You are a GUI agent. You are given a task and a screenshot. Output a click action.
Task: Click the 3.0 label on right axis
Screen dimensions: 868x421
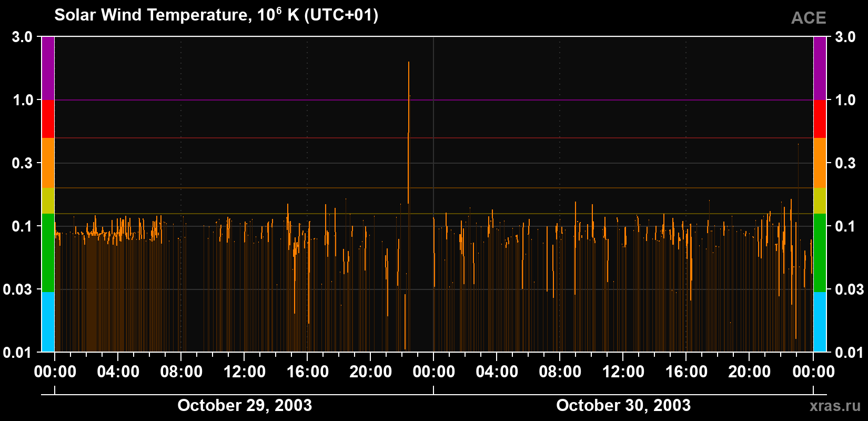(845, 37)
